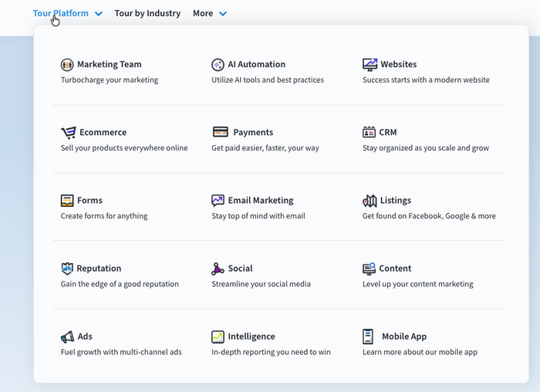Click the Forms icon

[x=67, y=201]
